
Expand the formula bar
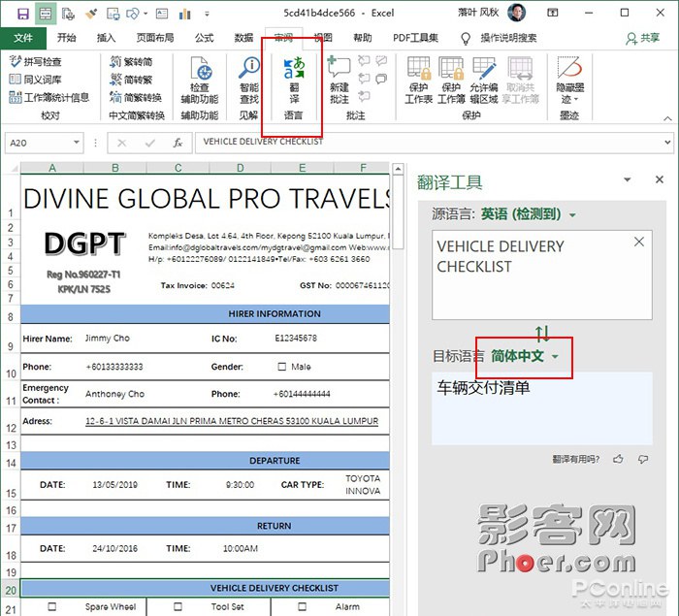pyautogui.click(x=667, y=142)
